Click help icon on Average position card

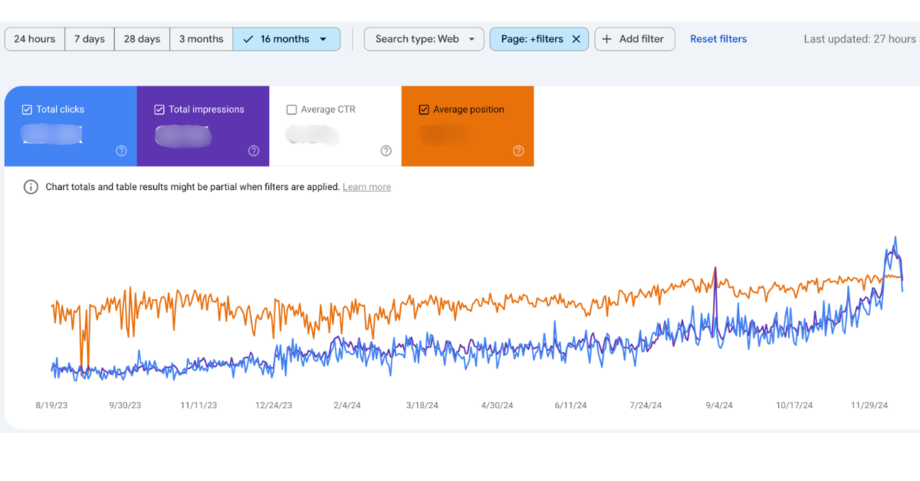(518, 151)
